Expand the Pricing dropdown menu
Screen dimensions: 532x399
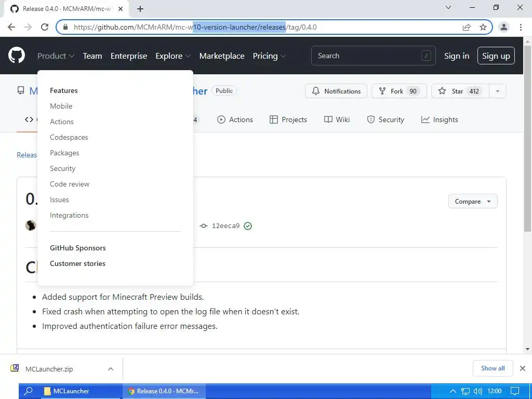(x=270, y=56)
